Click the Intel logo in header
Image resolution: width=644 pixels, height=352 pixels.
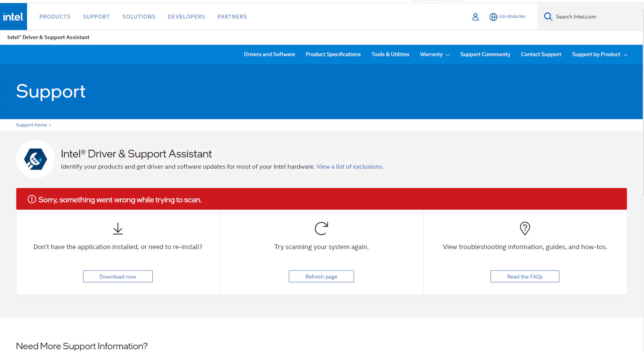click(13, 17)
